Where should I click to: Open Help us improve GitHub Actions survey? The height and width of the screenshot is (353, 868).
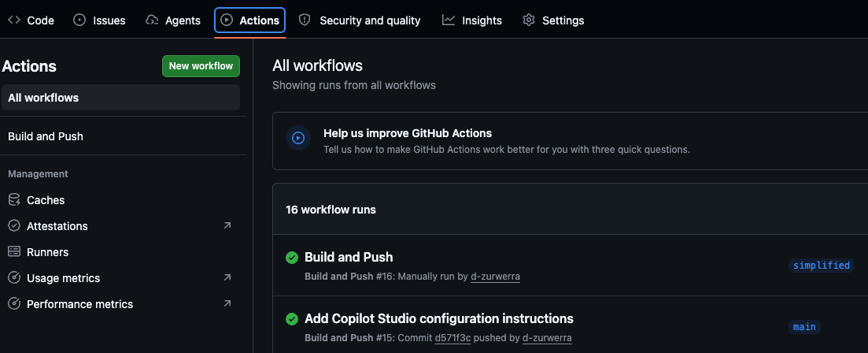click(x=408, y=133)
